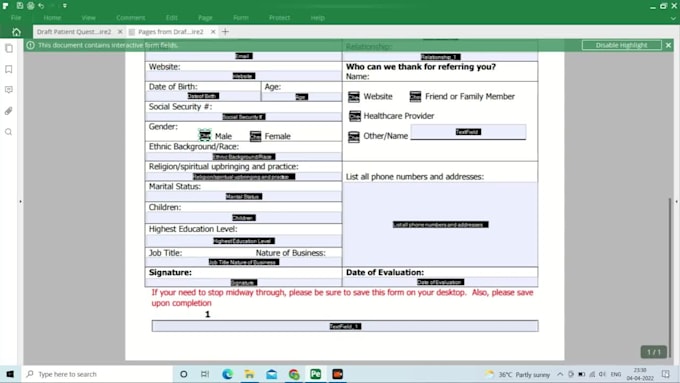Click the Undo arrow in the title bar
Screen dimensions: 680x383
coord(41,6)
